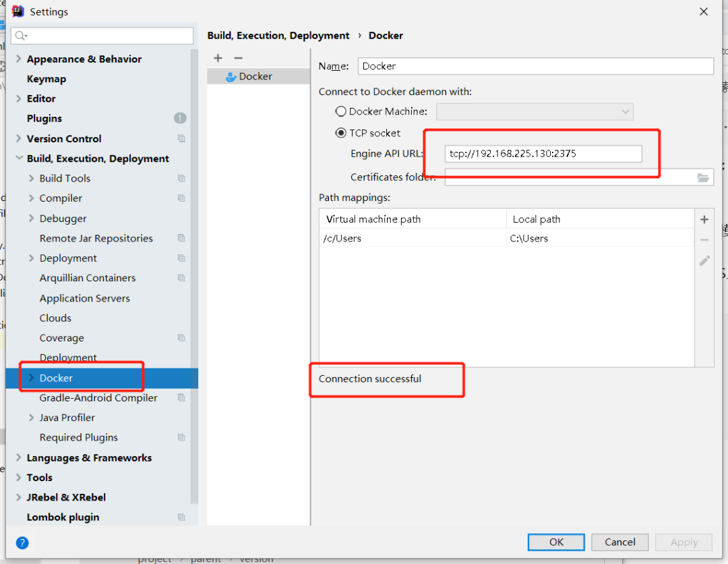This screenshot has width=728, height=564.
Task: Click project-level icon next to Arquillian Containers
Action: tap(181, 278)
